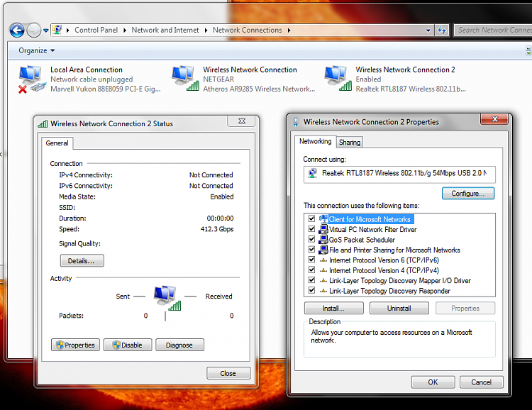Click the Search Network Connections field
The width and height of the screenshot is (532, 410).
(x=493, y=31)
